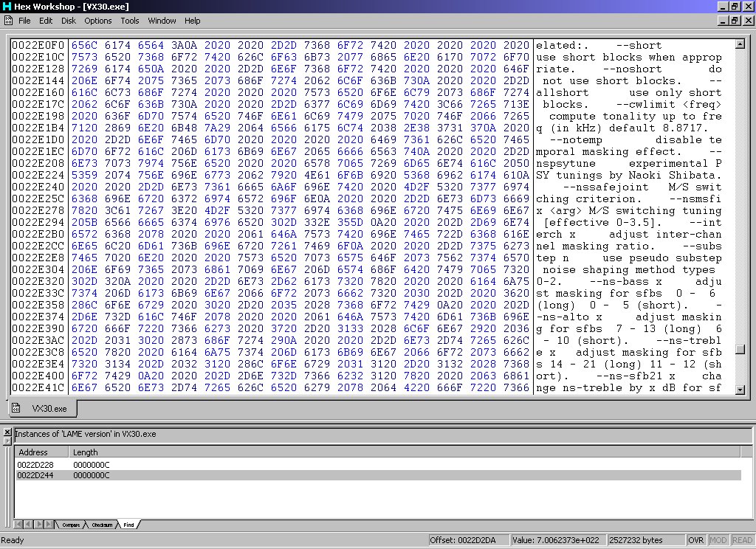Click the offset label 0022E41C
756x549 pixels.
(x=38, y=387)
